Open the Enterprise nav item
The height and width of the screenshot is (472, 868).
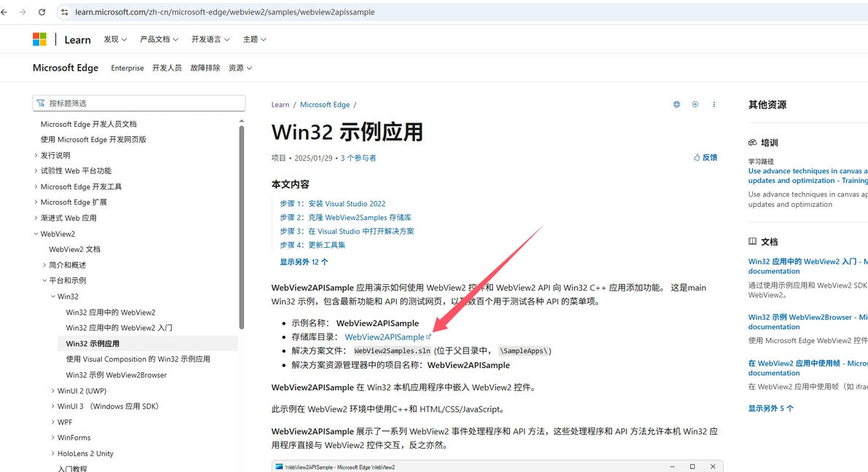tap(127, 68)
